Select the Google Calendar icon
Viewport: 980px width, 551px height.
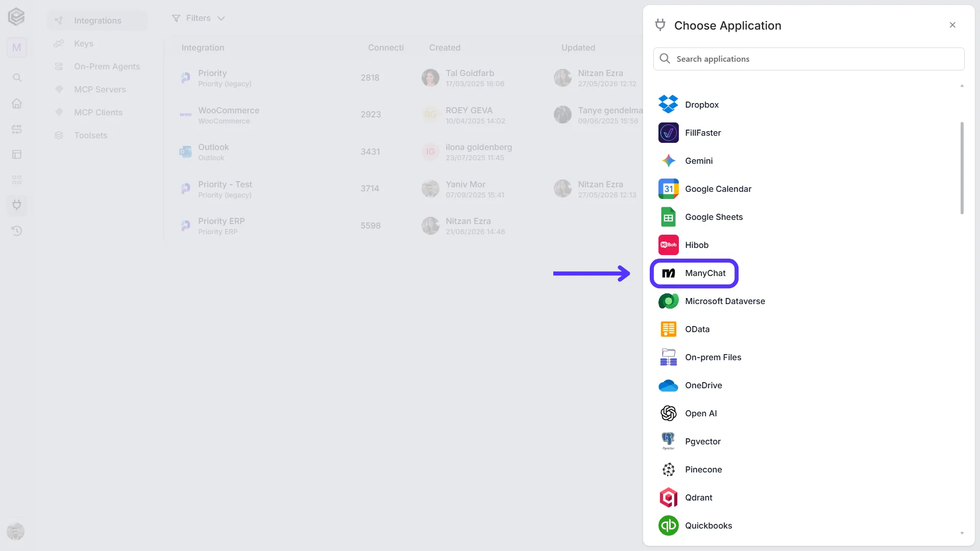pos(668,189)
